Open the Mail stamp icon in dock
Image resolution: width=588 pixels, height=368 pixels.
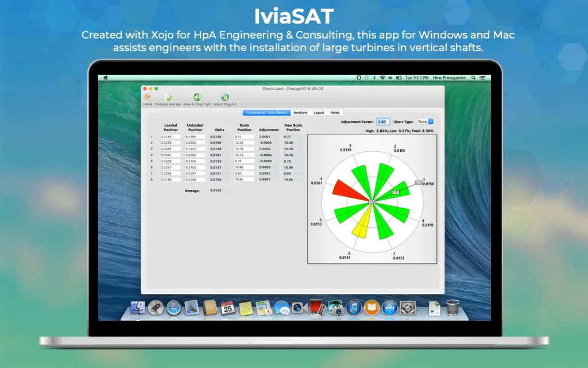tap(192, 308)
